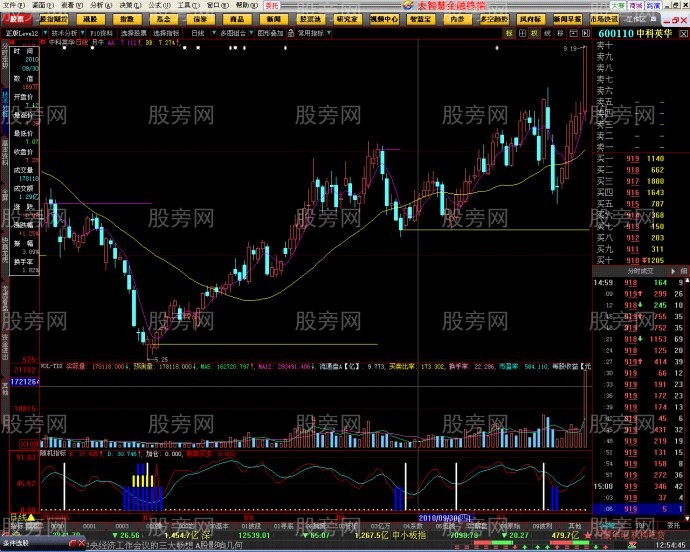The width and height of the screenshot is (690, 552).
Task: Click the 内参 yellow button
Action: tap(457, 19)
